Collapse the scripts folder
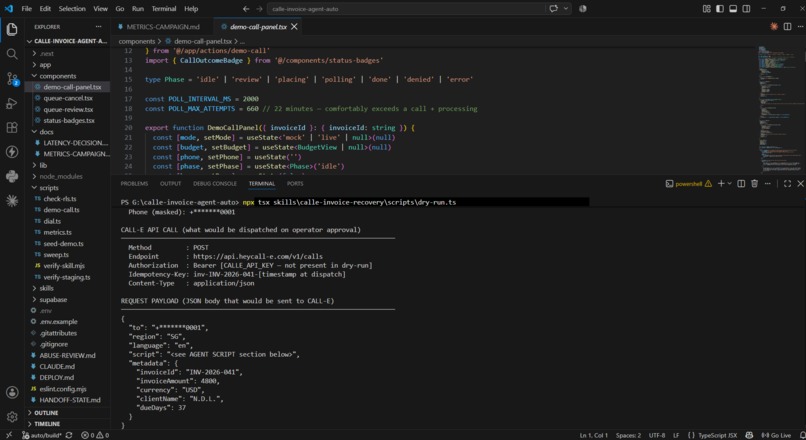Screen dimensions: 806x440 click(x=67, y=188)
